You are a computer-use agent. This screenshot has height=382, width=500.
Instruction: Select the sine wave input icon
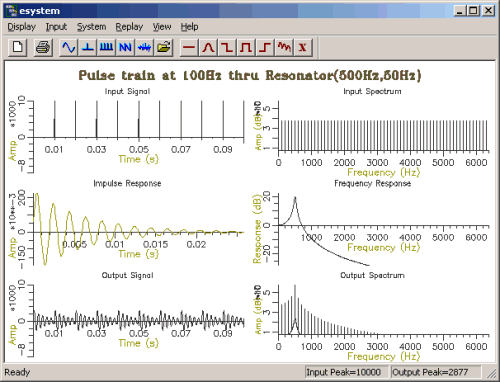(x=69, y=47)
